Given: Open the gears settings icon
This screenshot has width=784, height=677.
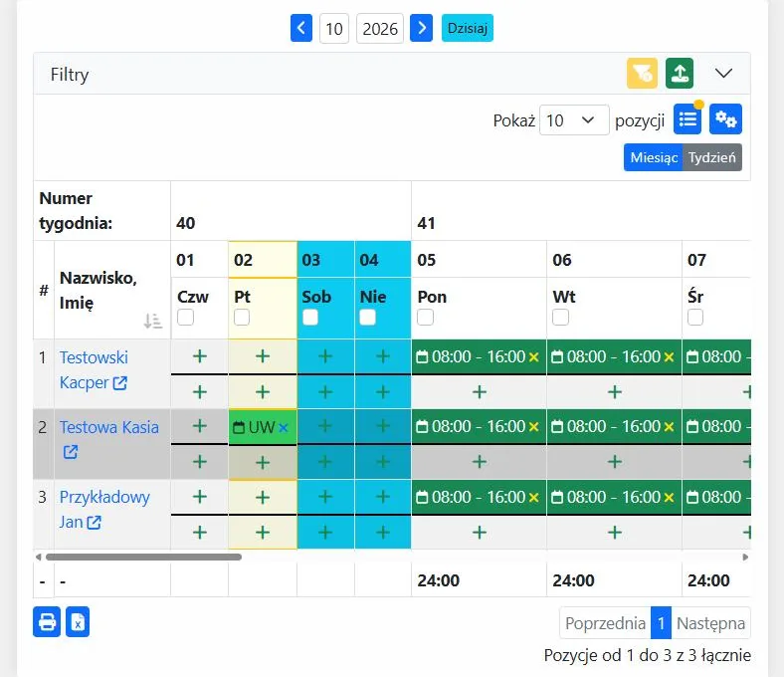Looking at the screenshot, I should tap(725, 119).
